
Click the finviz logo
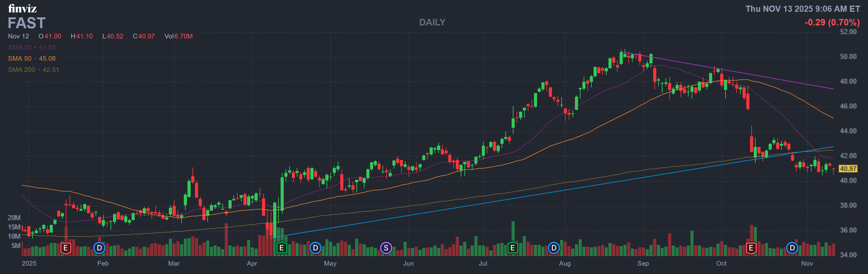click(x=22, y=8)
